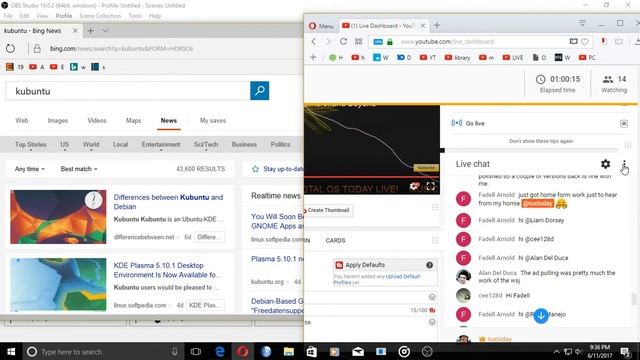Click the lock icon in Edge address bar
Screen dimensions: 640x360
[x=37, y=49]
